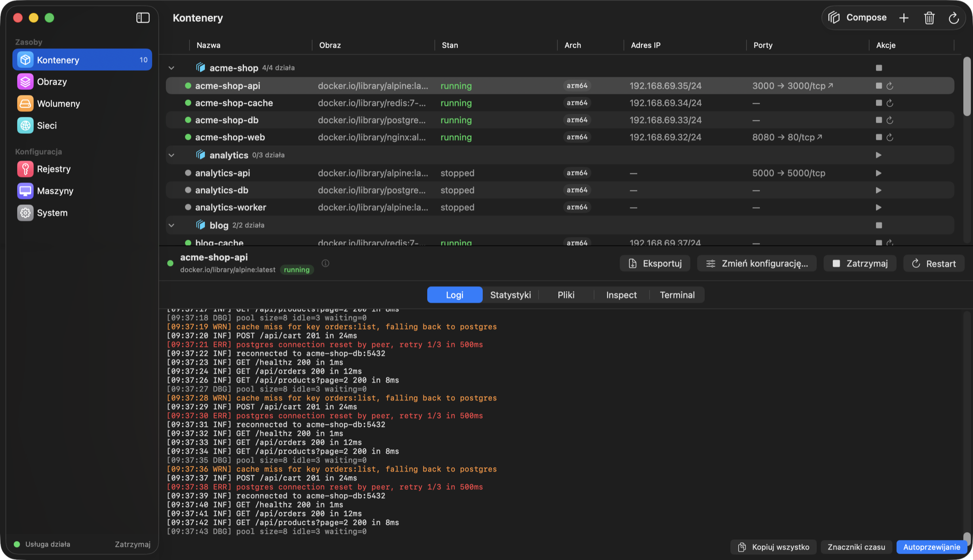Toggle the sidebar visibility icon
This screenshot has width=973, height=560.
[x=143, y=18]
